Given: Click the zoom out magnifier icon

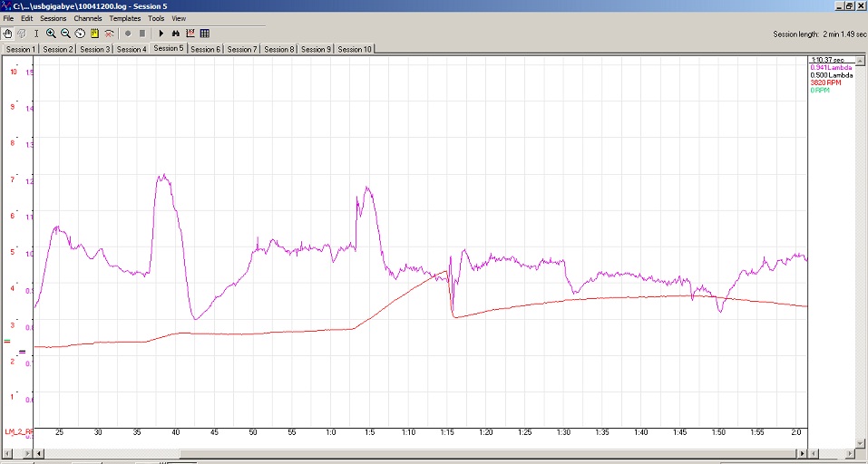Looking at the screenshot, I should 65,34.
